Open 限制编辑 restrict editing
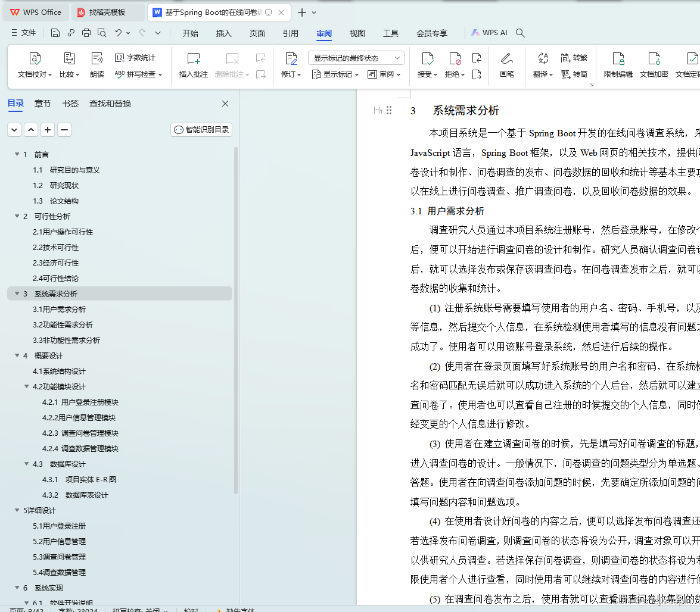The width and height of the screenshot is (700, 612). click(618, 65)
